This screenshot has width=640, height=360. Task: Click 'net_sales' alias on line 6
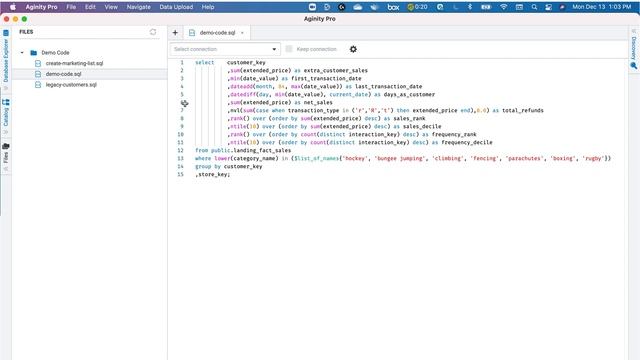[x=318, y=102]
